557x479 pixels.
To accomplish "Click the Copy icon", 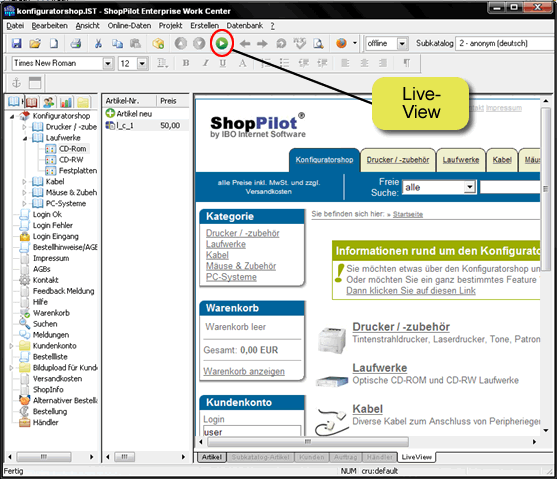I will [117, 43].
